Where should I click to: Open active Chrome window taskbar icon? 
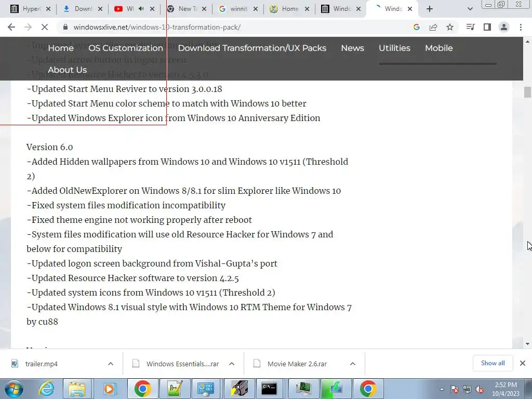coord(368,389)
